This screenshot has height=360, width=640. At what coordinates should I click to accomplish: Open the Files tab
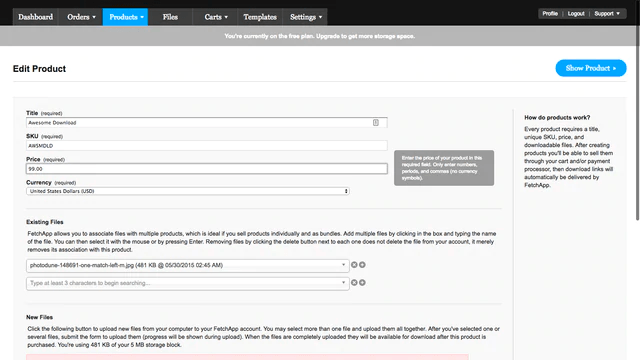(x=170, y=17)
